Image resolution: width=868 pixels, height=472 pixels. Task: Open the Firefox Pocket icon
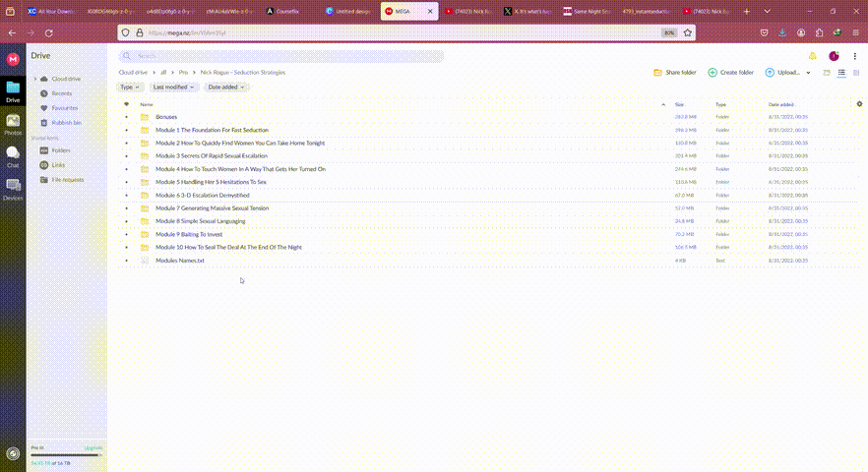click(x=764, y=32)
